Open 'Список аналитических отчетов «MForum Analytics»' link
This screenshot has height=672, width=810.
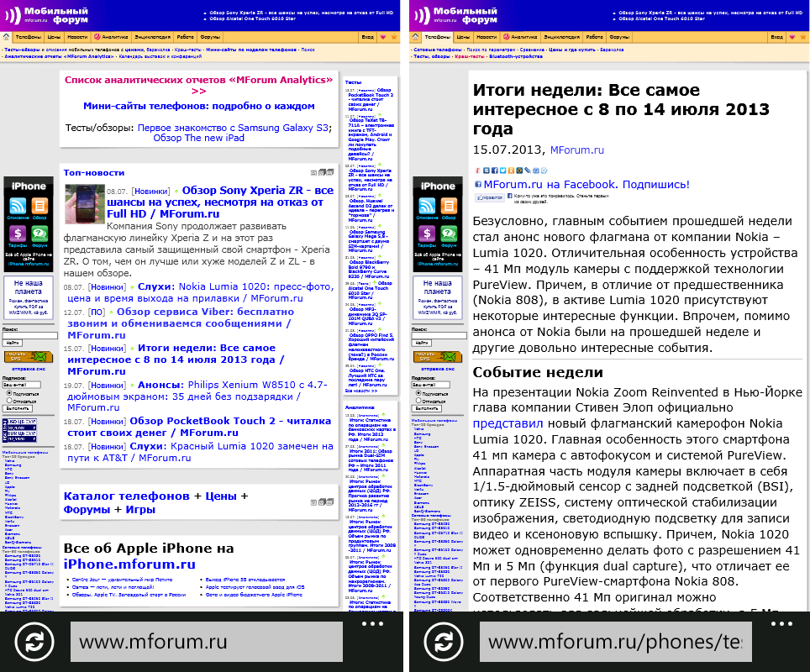(199, 85)
